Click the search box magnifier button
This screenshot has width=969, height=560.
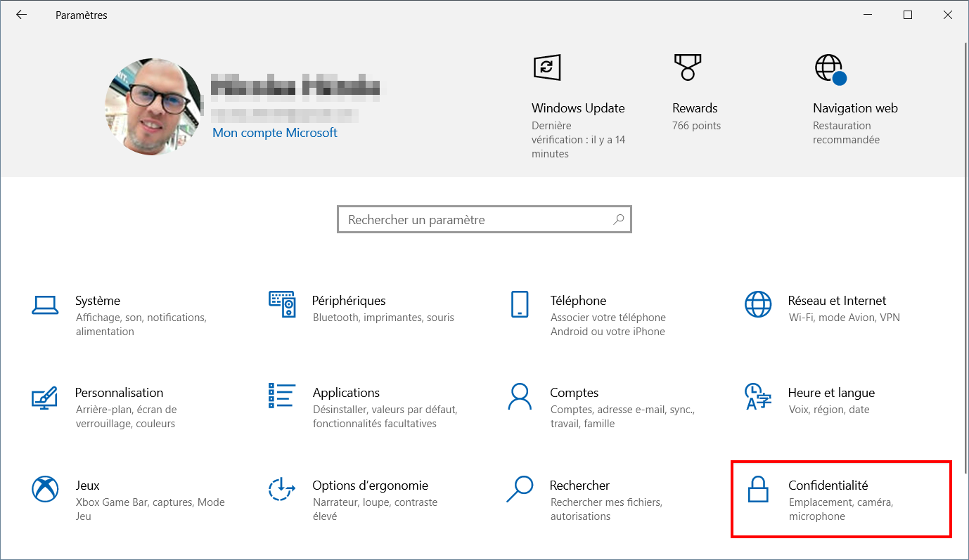(618, 219)
